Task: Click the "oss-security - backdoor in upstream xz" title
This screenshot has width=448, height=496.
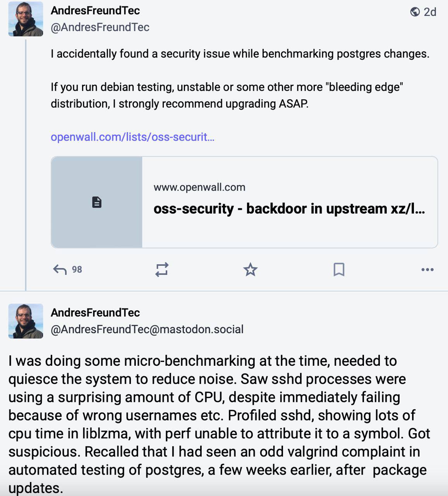Action: coord(289,208)
